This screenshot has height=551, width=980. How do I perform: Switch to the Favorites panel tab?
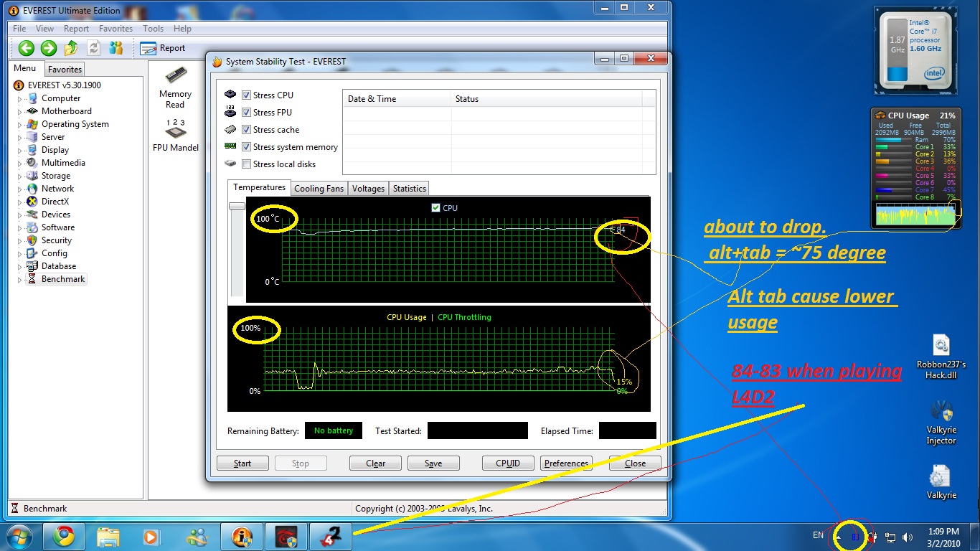tap(65, 70)
